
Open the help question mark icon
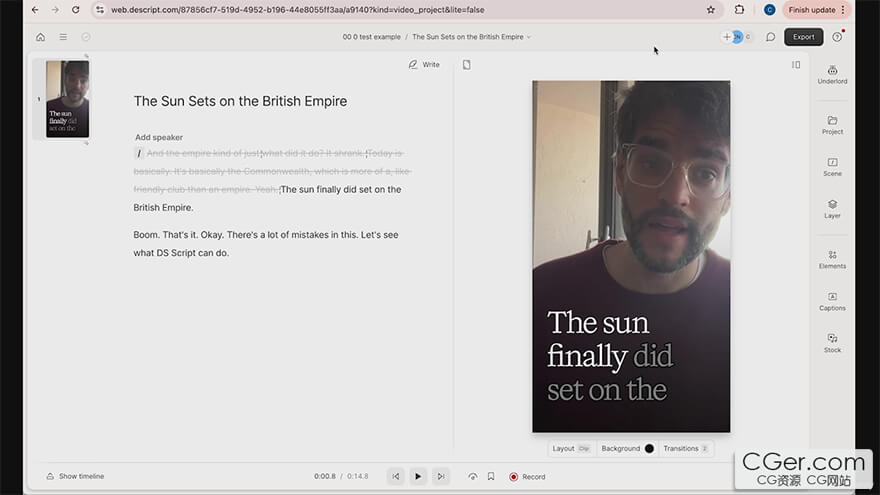click(x=837, y=37)
